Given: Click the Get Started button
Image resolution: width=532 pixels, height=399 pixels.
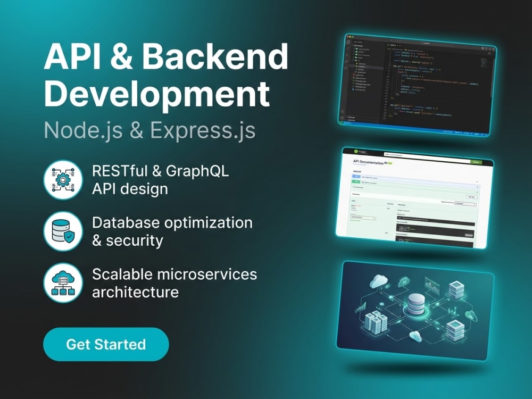Looking at the screenshot, I should point(106,344).
